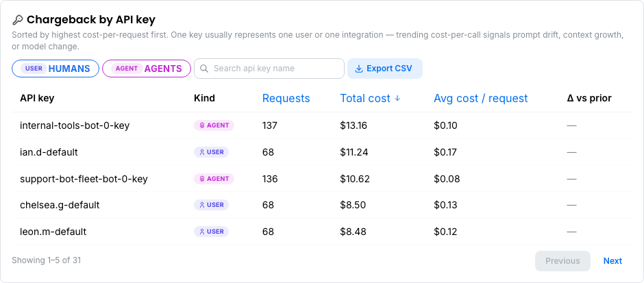
Task: Click the $8.48 total cost cell
Action: [x=353, y=232]
